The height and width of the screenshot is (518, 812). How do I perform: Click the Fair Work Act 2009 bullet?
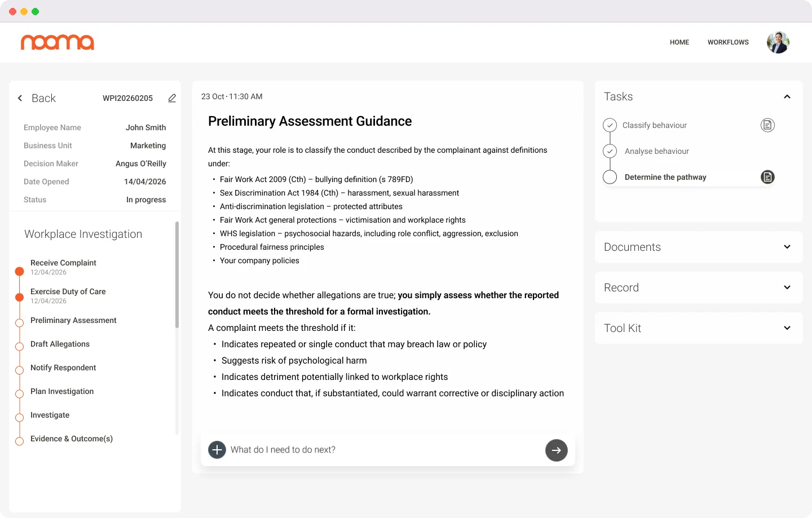coord(316,179)
